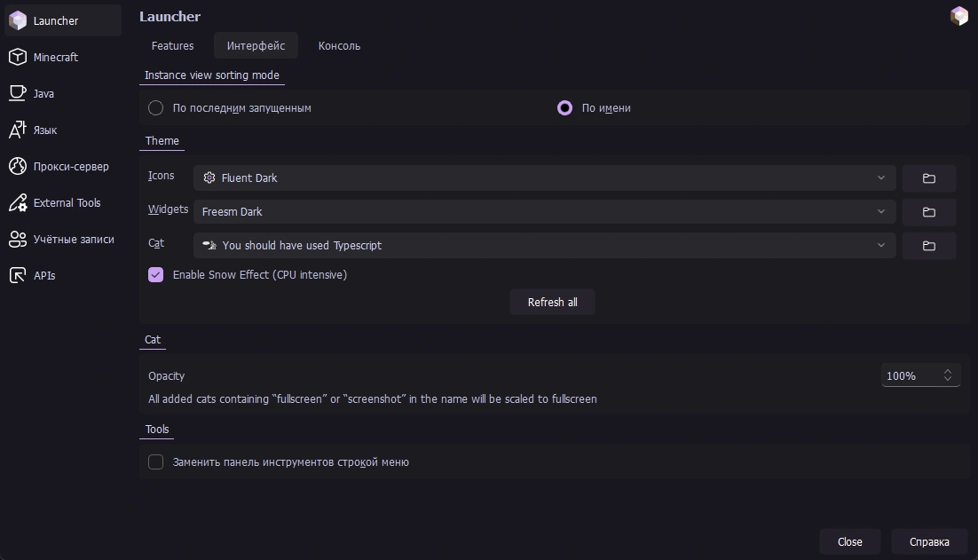
Task: Click the cat Opacity spinbox field
Action: (x=911, y=376)
